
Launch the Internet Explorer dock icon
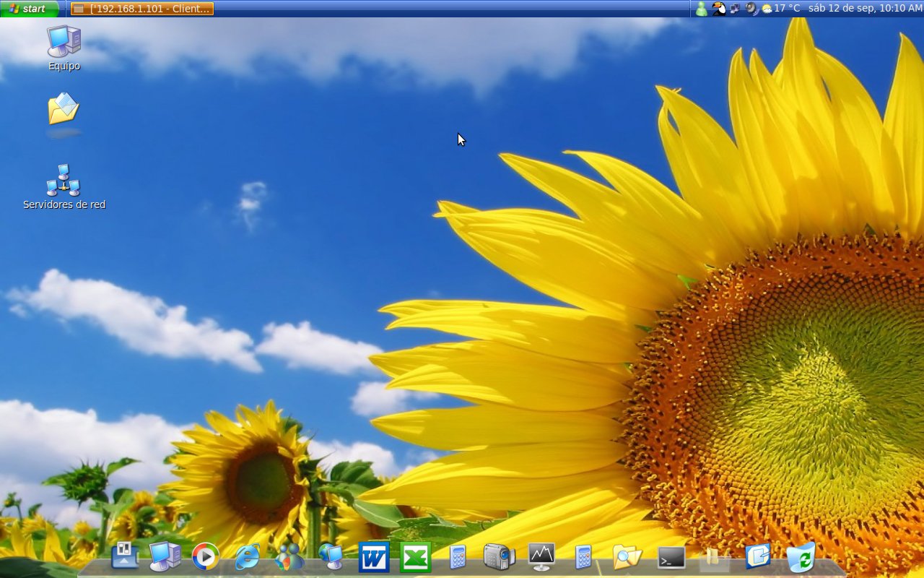click(x=247, y=556)
